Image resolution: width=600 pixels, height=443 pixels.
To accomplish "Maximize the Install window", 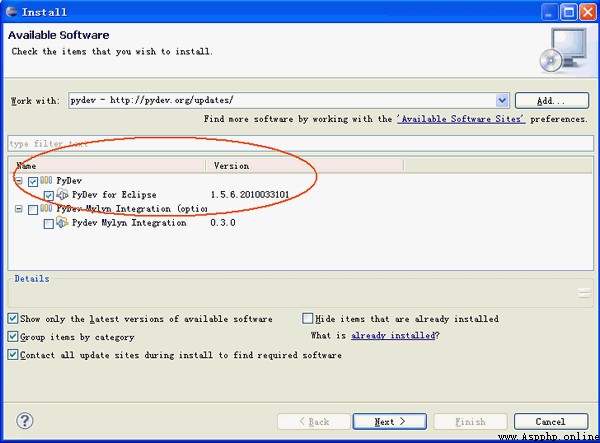I will 569,12.
